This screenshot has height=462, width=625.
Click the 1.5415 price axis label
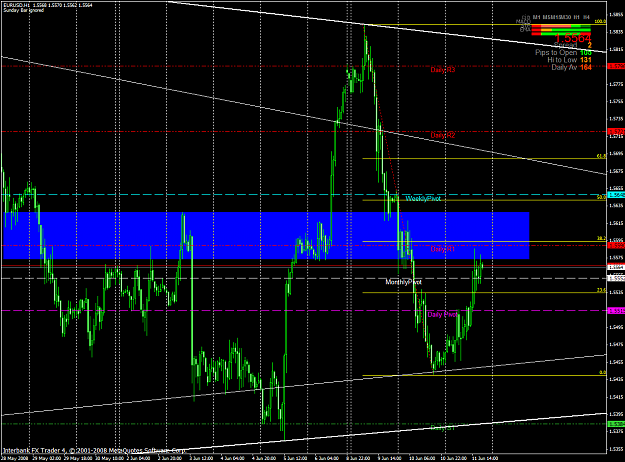click(617, 397)
